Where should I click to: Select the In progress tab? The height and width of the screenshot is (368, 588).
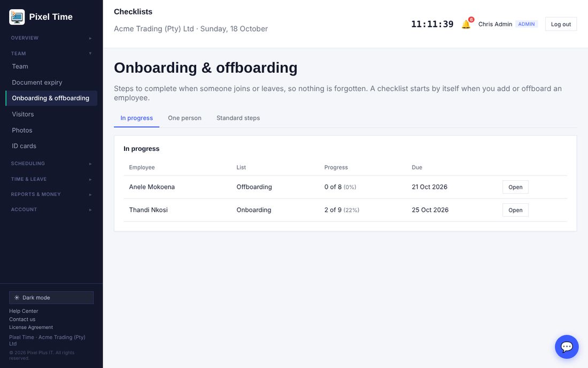[136, 118]
